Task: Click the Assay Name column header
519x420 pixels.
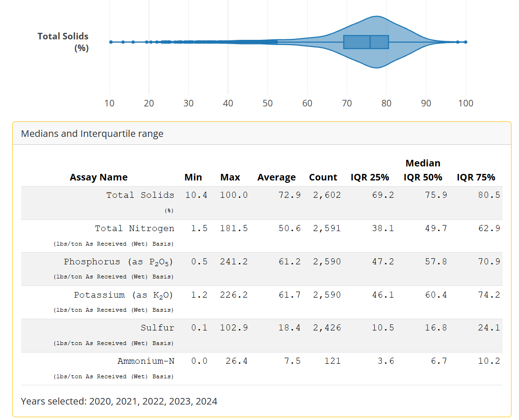Action: [x=98, y=177]
